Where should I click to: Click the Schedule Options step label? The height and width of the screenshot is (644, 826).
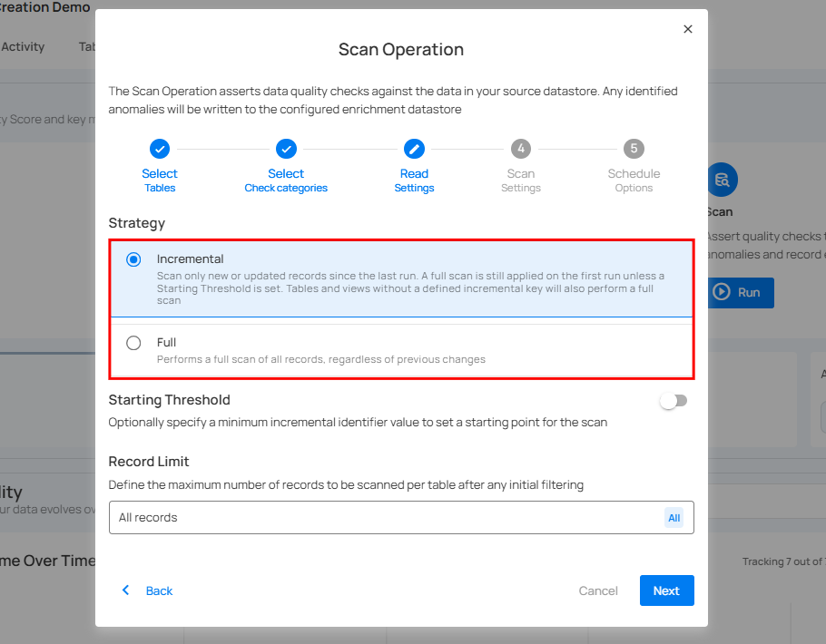click(634, 181)
